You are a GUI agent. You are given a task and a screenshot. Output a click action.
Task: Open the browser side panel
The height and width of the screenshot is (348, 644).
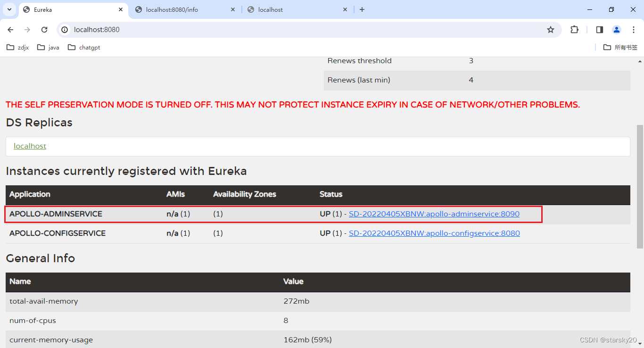pos(600,30)
